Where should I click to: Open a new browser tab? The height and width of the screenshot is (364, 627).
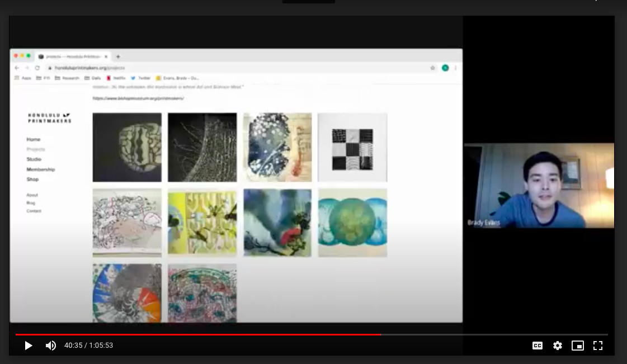coord(118,56)
